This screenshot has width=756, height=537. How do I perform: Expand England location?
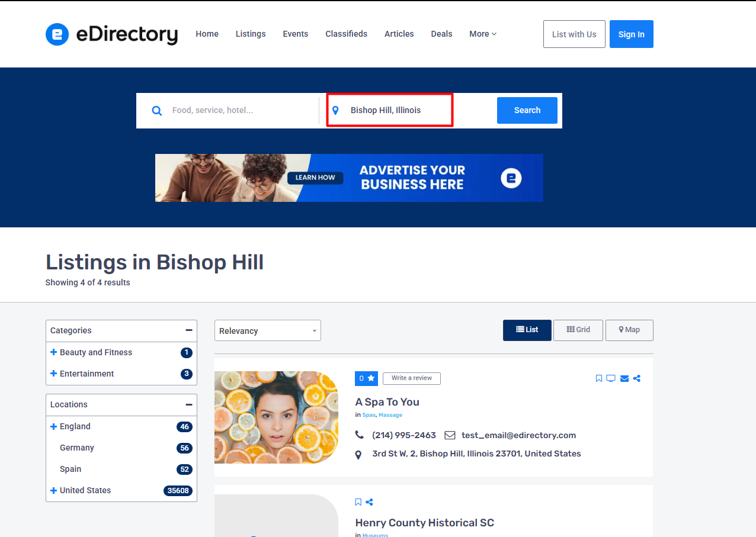(54, 426)
